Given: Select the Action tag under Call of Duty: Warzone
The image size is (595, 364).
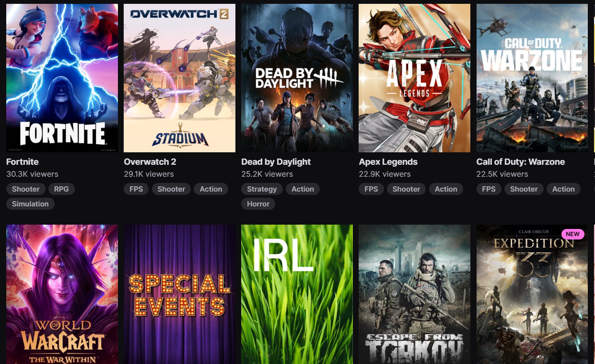Looking at the screenshot, I should (x=563, y=189).
